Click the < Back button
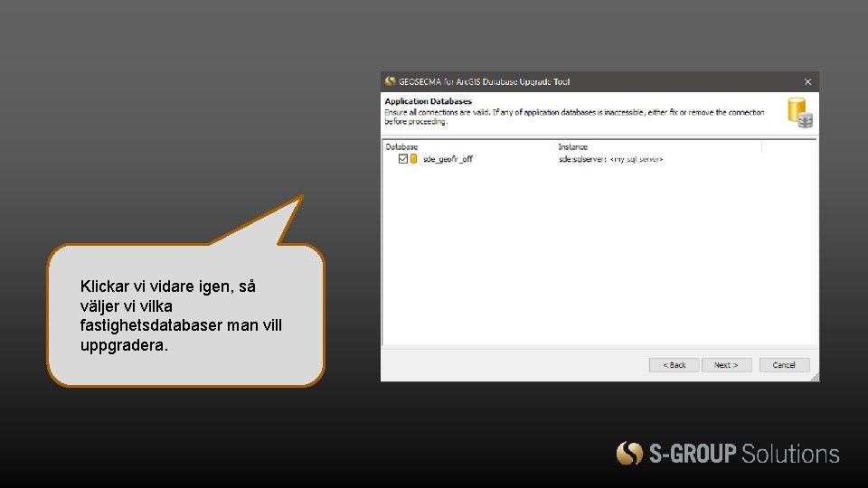 point(674,365)
